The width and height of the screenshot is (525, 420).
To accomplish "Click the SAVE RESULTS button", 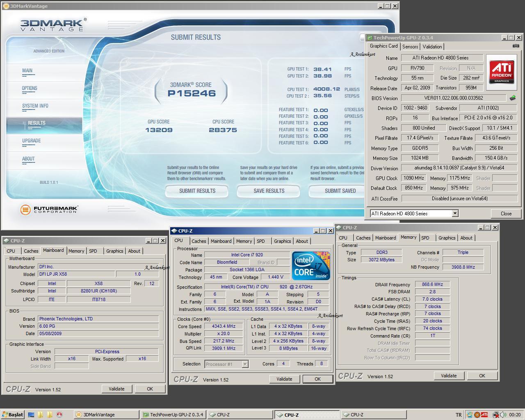I will point(269,191).
